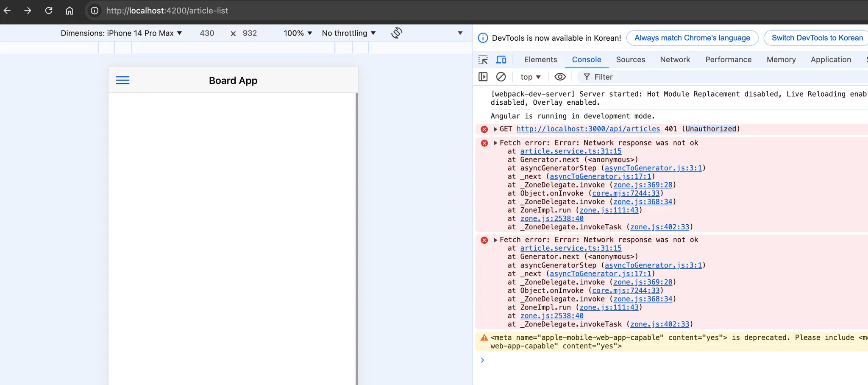Open the browser home page icon
The image size is (868, 385).
70,11
